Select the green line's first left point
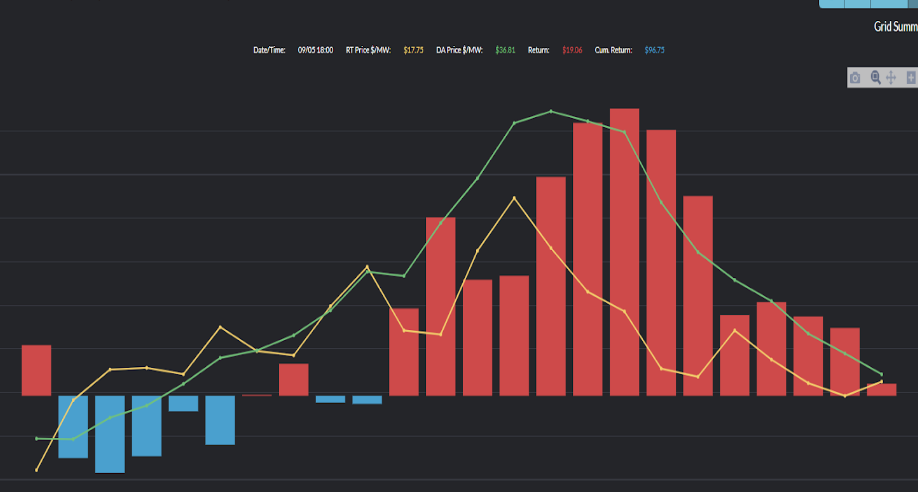Image resolution: width=918 pixels, height=492 pixels. [37, 438]
